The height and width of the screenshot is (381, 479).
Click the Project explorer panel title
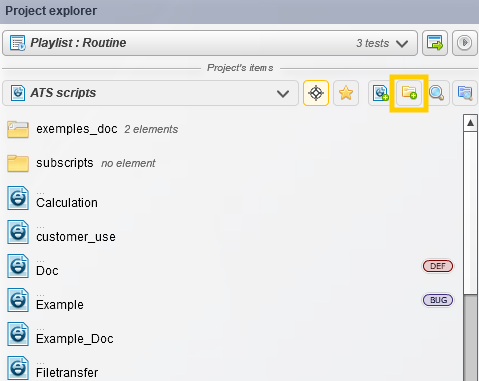(51, 11)
